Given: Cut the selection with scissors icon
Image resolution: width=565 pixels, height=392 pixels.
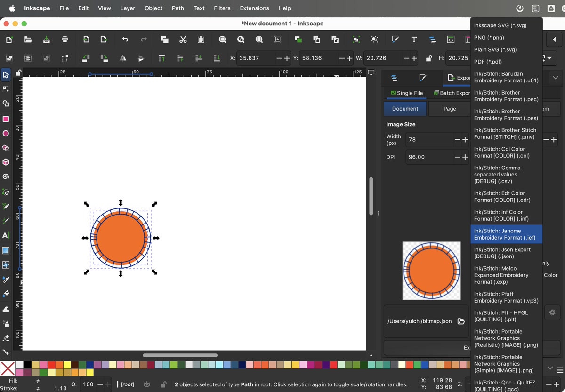Looking at the screenshot, I should [183, 40].
